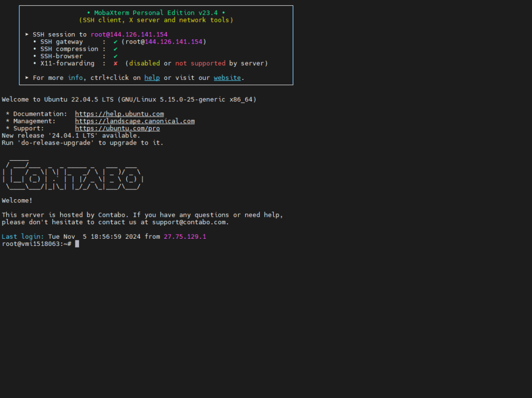Viewport: 532px width, 398px height.
Task: Click the green SSH gateway checkmark
Action: tap(115, 42)
